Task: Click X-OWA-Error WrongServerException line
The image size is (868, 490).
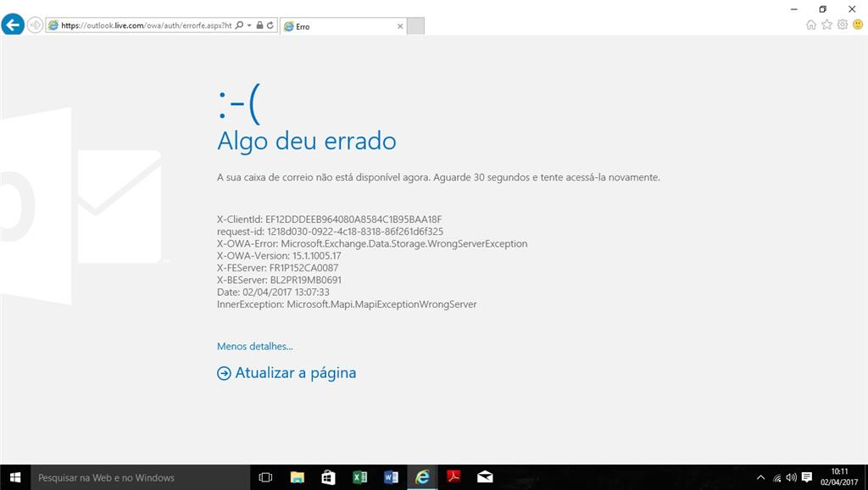Action: tap(372, 243)
